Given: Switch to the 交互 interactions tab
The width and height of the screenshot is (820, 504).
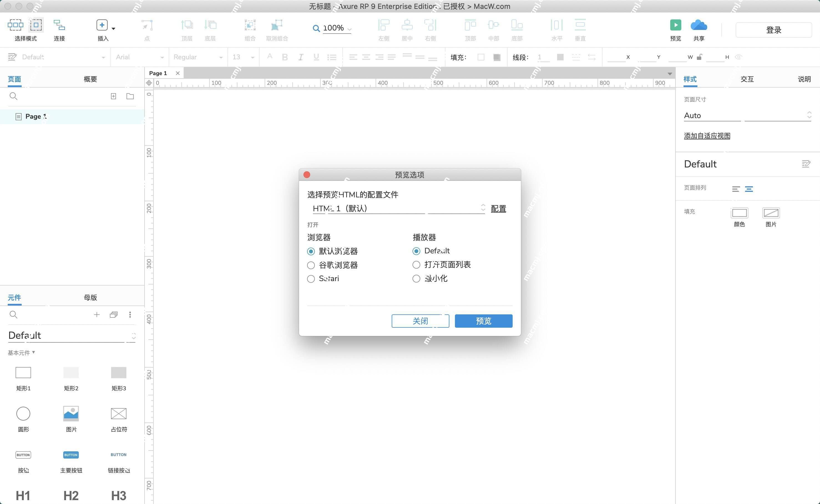Looking at the screenshot, I should coord(747,79).
